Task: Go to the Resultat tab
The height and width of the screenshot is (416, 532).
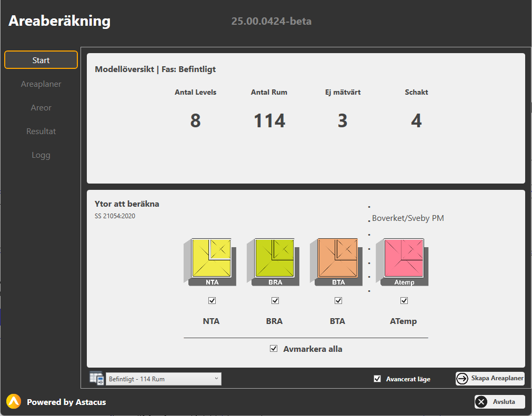Action: coord(41,131)
